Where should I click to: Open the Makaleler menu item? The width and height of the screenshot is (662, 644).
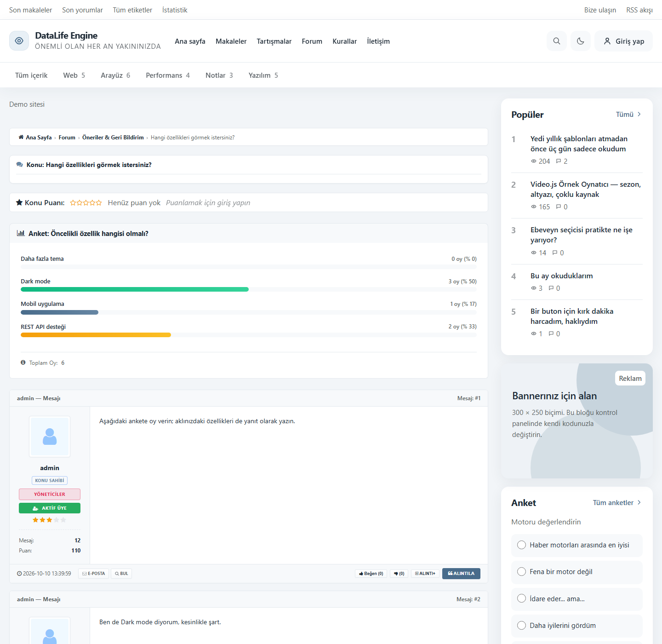[x=231, y=41]
